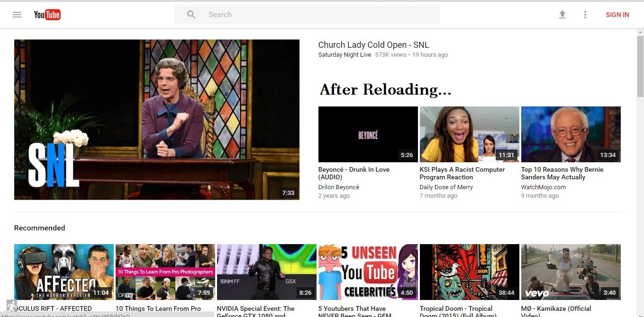Play the OCULUS RIFT AFFECTED video
Screen dimensions: 644x317
[63, 272]
